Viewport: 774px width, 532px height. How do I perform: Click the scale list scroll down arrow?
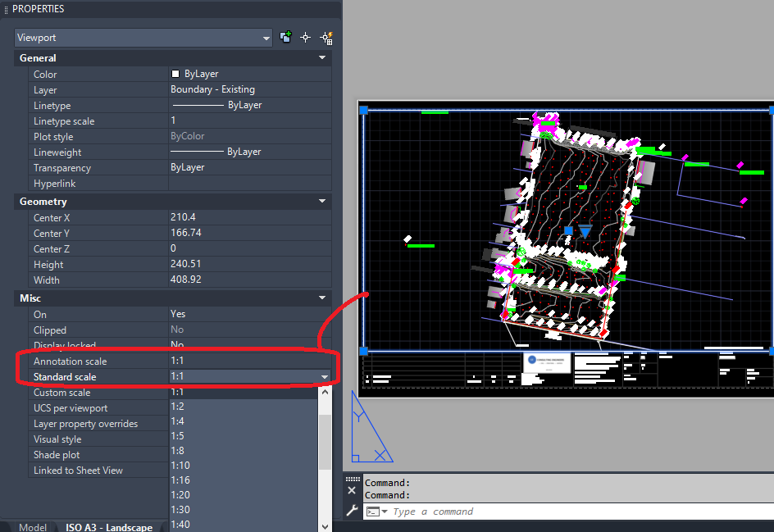(325, 526)
